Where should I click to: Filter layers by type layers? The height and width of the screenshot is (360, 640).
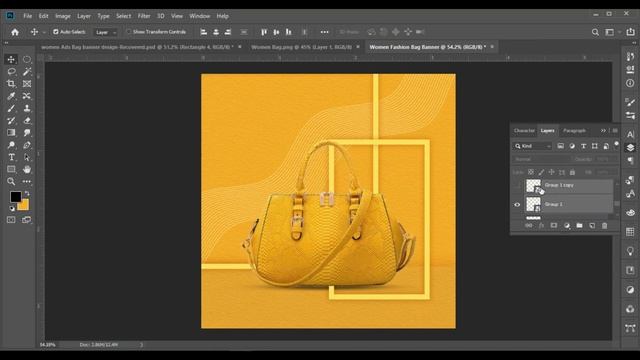pyautogui.click(x=583, y=146)
